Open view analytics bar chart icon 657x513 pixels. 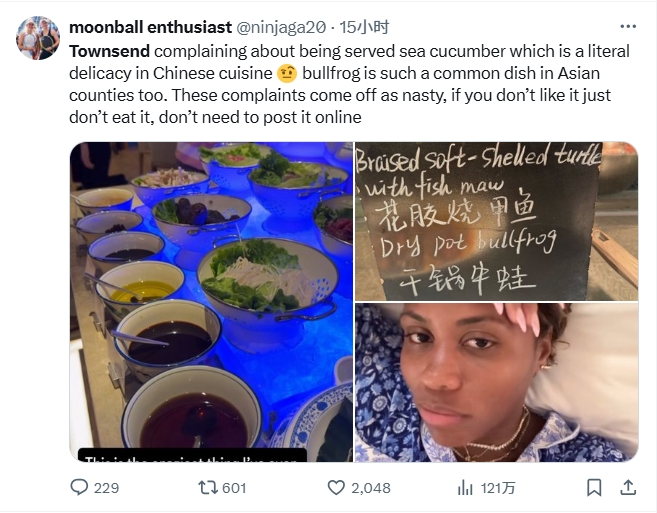[465, 487]
